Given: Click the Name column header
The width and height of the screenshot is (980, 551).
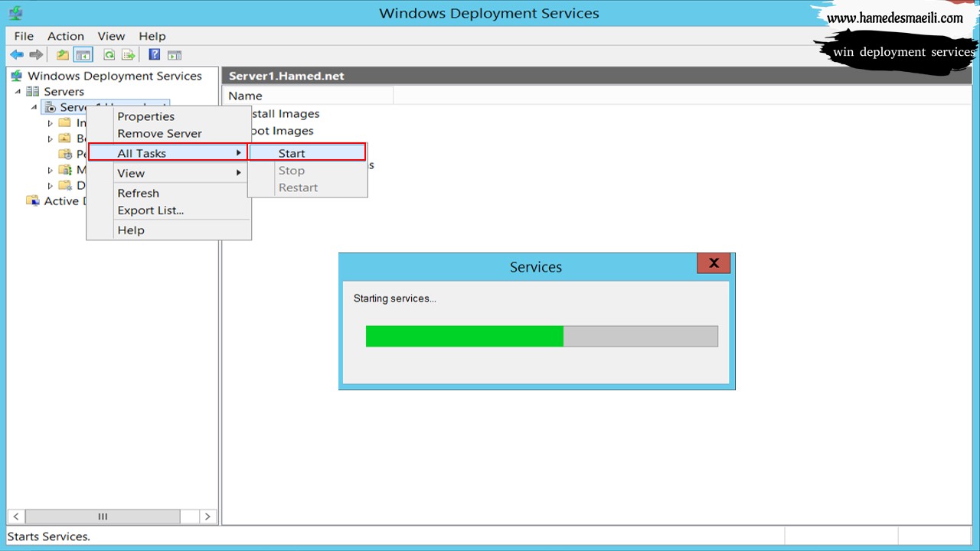Looking at the screenshot, I should (x=309, y=96).
